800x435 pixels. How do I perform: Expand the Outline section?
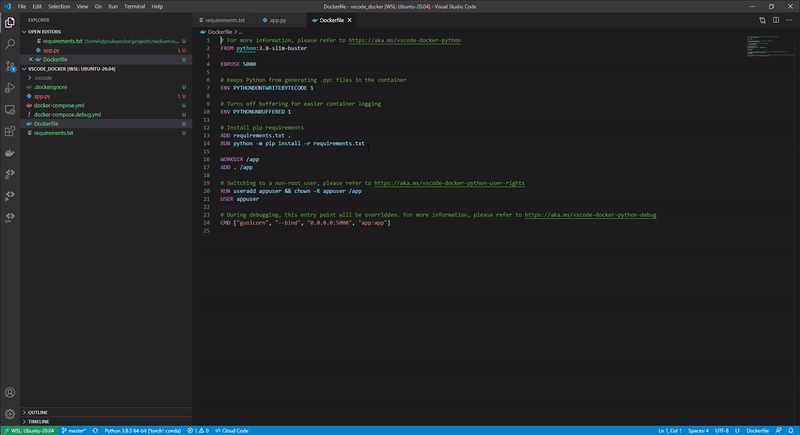click(x=37, y=412)
